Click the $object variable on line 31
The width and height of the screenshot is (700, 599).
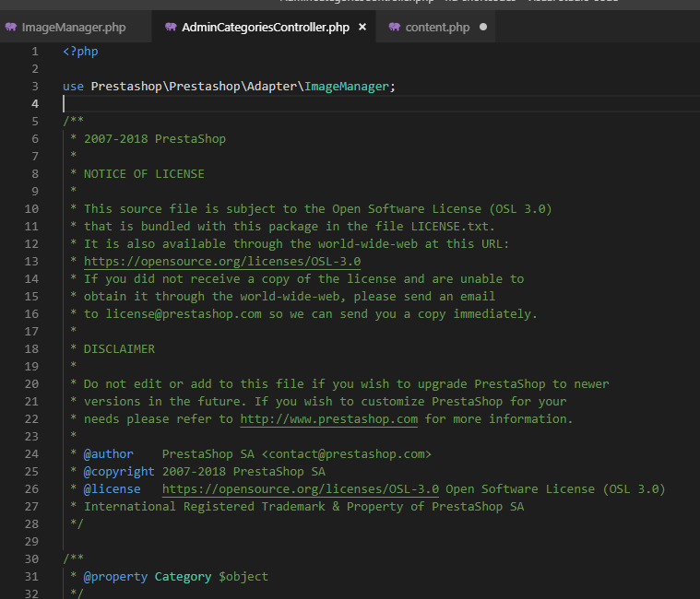click(243, 577)
